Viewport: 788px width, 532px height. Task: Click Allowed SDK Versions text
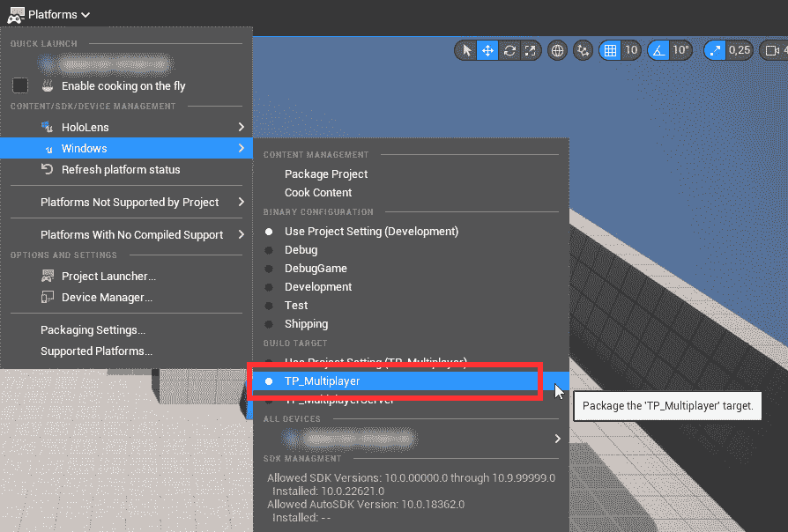[411, 477]
